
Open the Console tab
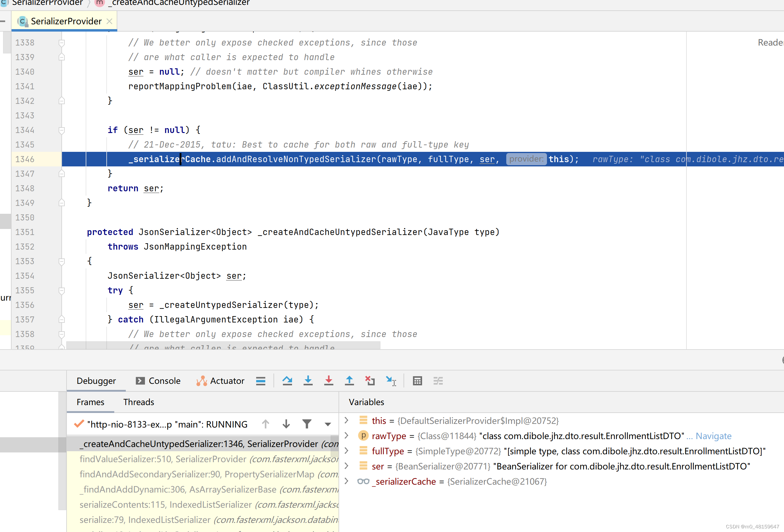pos(158,380)
